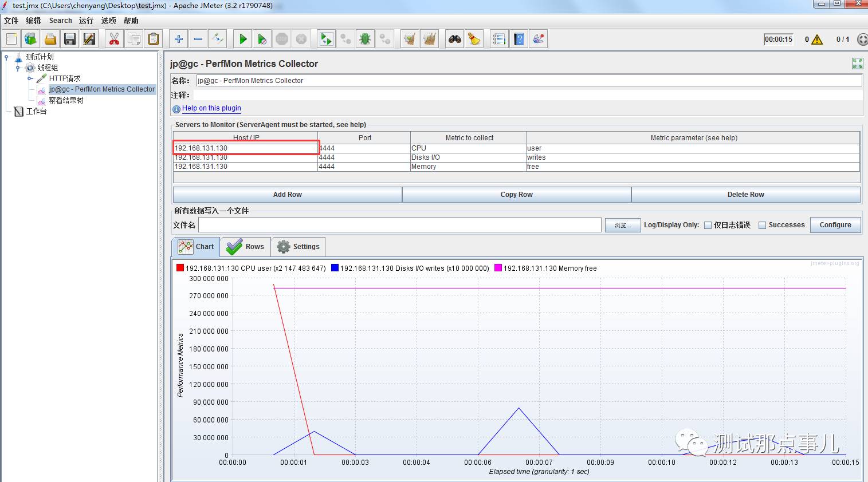Click the 注释 comment input field
The image size is (868, 482).
pos(528,95)
